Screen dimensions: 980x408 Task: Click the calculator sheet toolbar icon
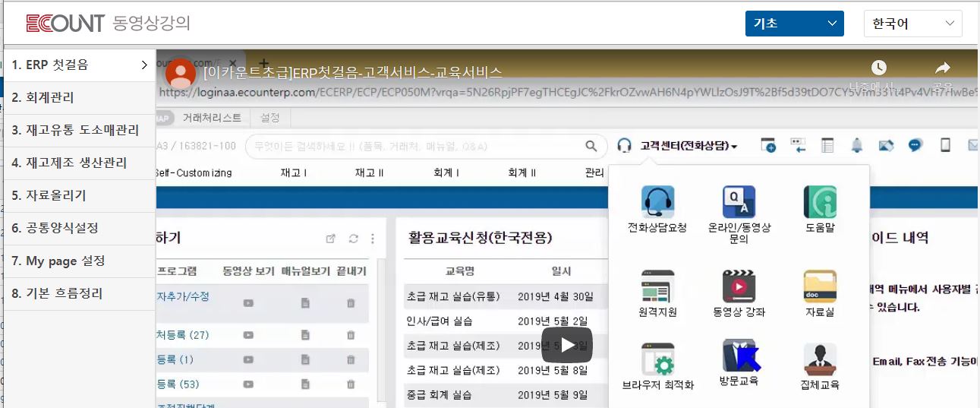[827, 145]
